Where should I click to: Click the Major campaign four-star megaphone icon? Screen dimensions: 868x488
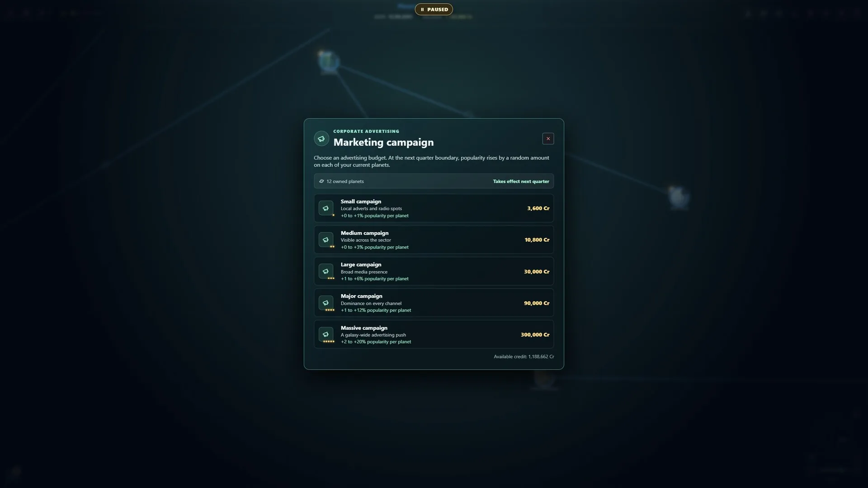click(325, 303)
